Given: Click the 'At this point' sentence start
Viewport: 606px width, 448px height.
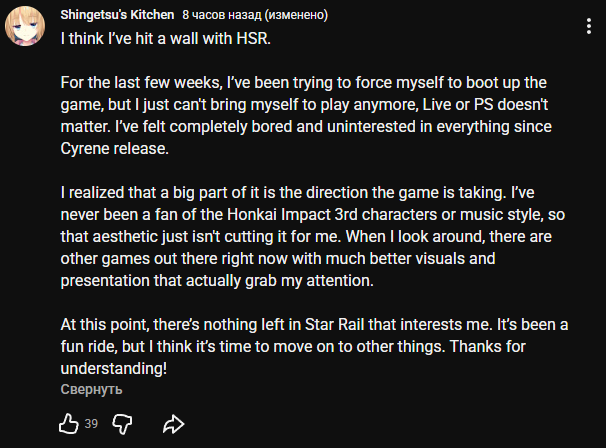Looking at the screenshot, I should pos(106,325).
